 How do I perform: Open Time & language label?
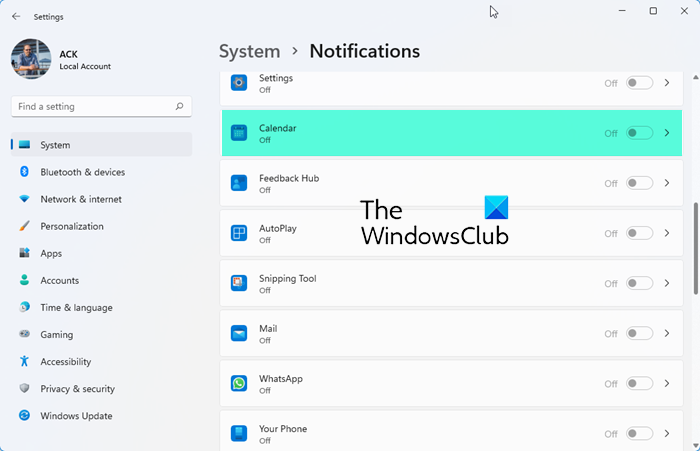click(x=76, y=308)
